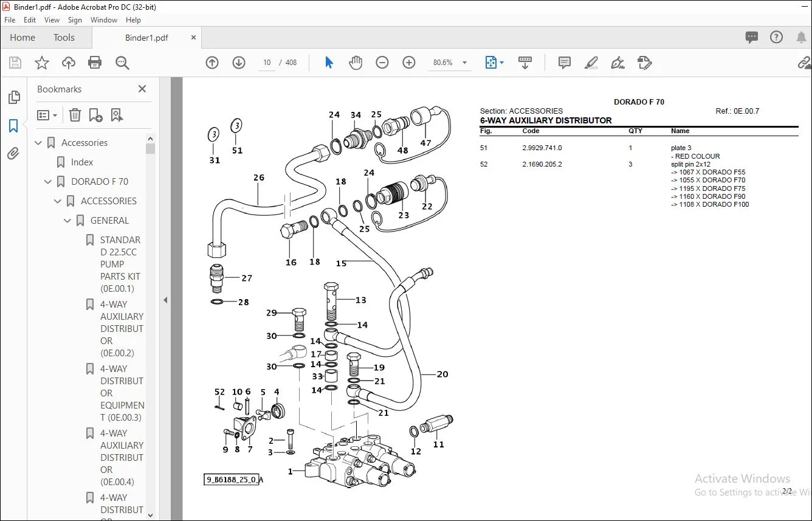This screenshot has width=812, height=521.
Task: Open the Edit menu
Action: pyautogui.click(x=30, y=20)
